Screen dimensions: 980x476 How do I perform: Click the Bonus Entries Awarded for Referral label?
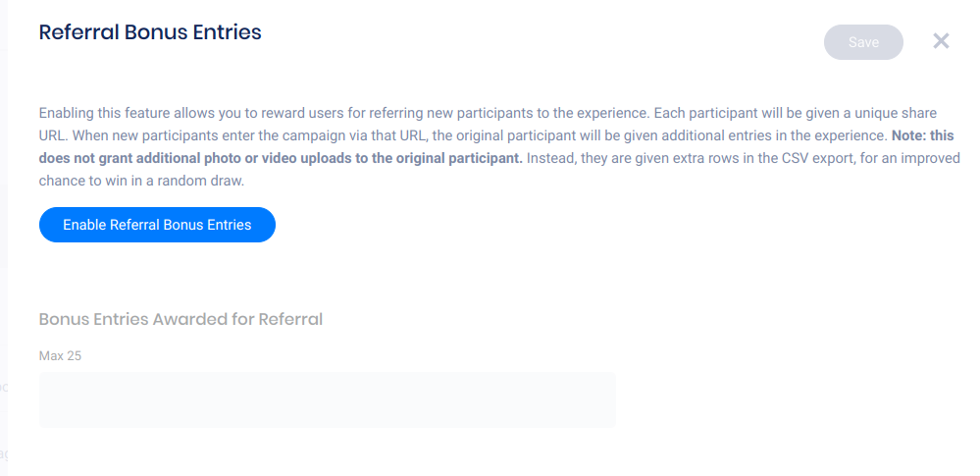pos(181,319)
